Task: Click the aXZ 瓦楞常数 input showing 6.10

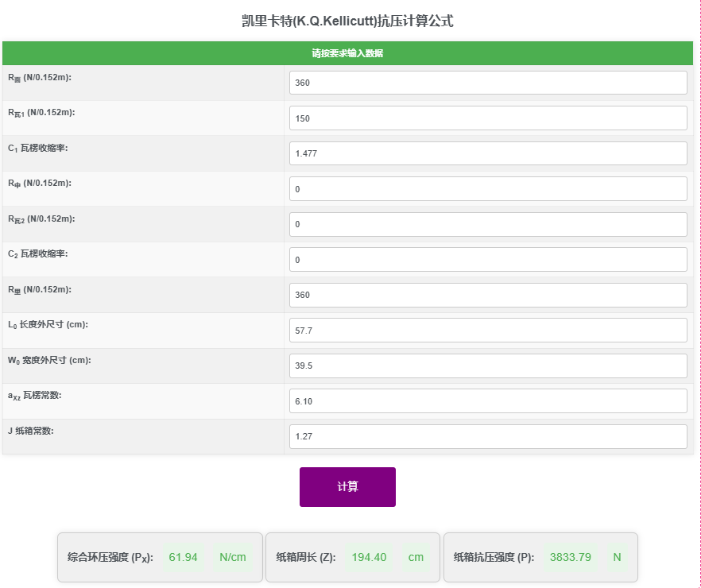Action: pyautogui.click(x=487, y=400)
